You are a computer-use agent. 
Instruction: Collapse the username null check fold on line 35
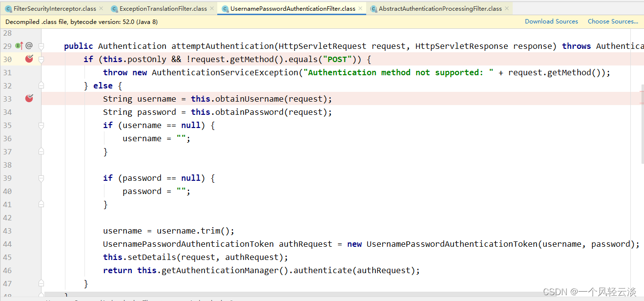(x=42, y=125)
